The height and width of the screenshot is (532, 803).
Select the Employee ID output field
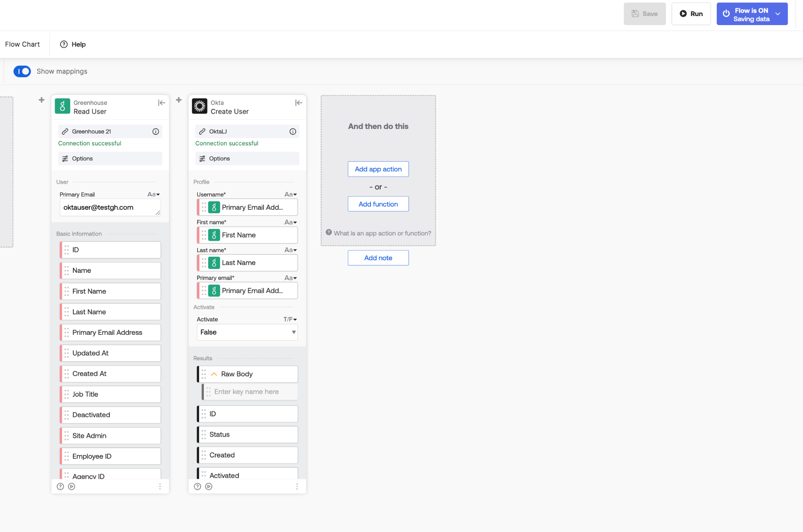click(x=110, y=456)
